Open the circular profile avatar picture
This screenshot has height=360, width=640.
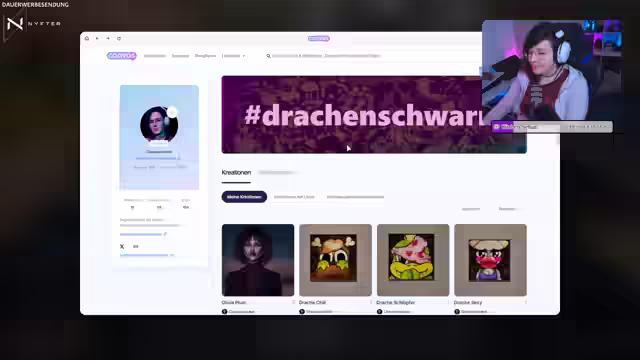pyautogui.click(x=159, y=124)
